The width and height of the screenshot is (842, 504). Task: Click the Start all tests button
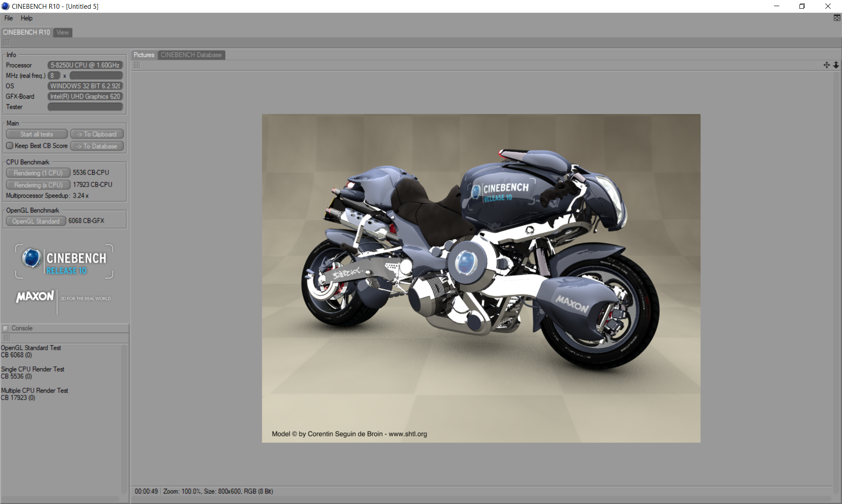coord(37,134)
